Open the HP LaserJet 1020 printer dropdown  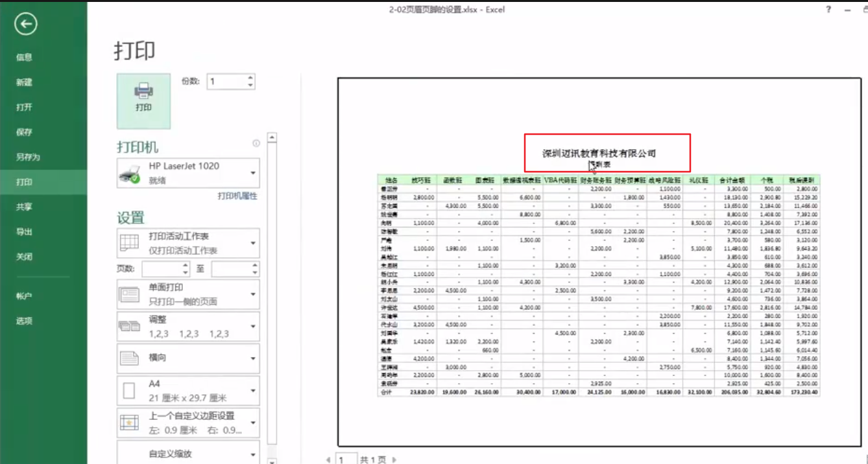coord(188,173)
